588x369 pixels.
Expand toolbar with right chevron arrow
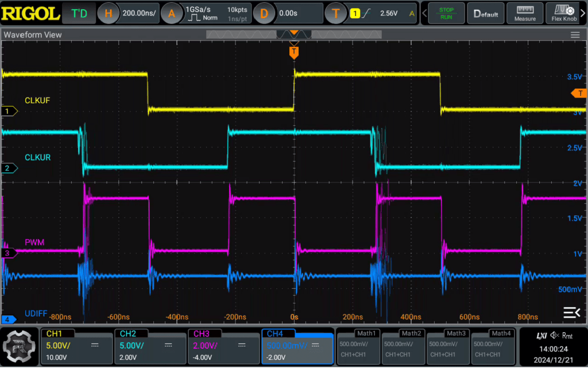click(583, 14)
